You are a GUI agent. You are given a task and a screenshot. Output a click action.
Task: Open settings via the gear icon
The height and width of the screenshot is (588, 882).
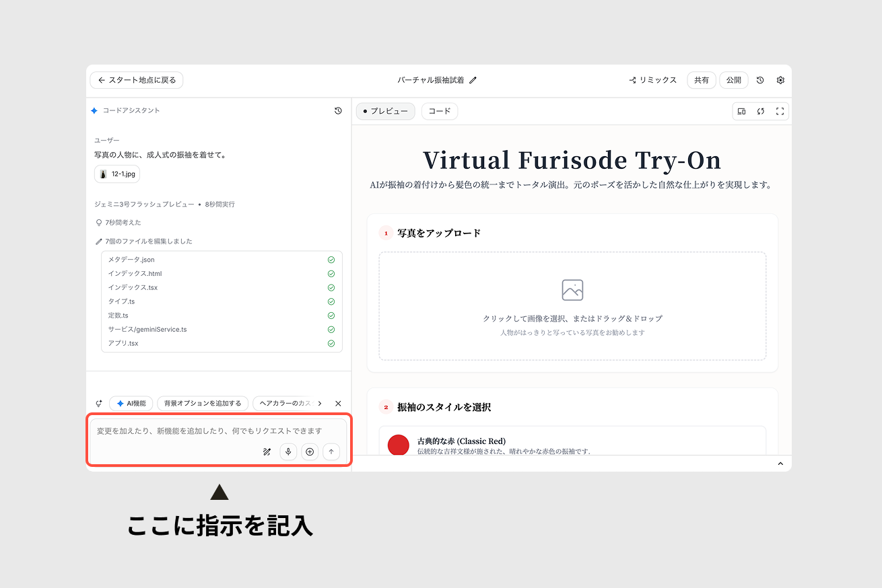tap(780, 79)
